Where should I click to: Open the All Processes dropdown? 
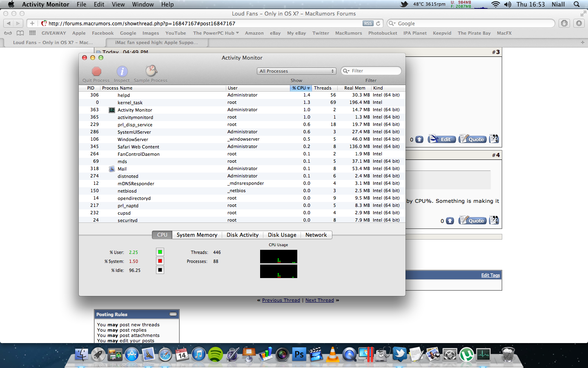[297, 71]
